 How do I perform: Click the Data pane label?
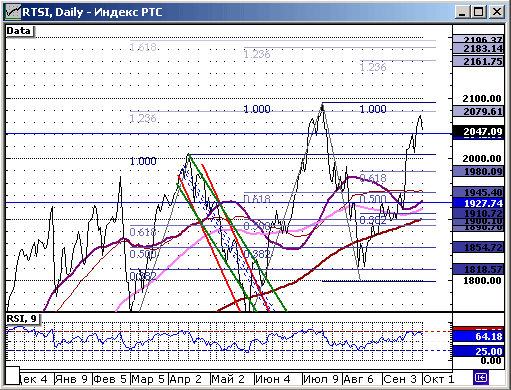point(20,31)
